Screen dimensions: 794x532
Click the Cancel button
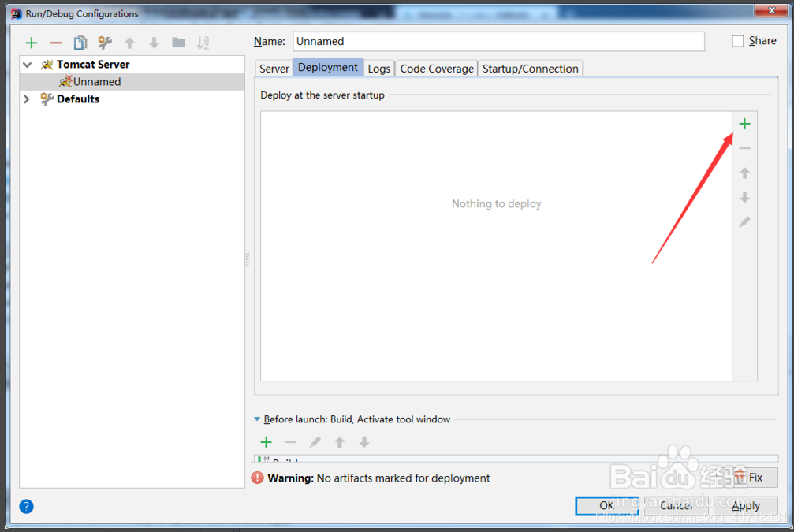(676, 506)
